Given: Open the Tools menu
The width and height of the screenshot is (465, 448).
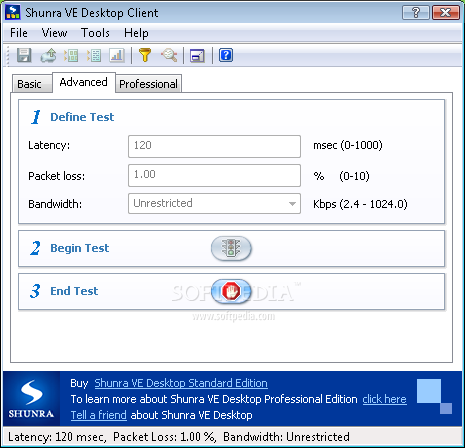Looking at the screenshot, I should 95,33.
